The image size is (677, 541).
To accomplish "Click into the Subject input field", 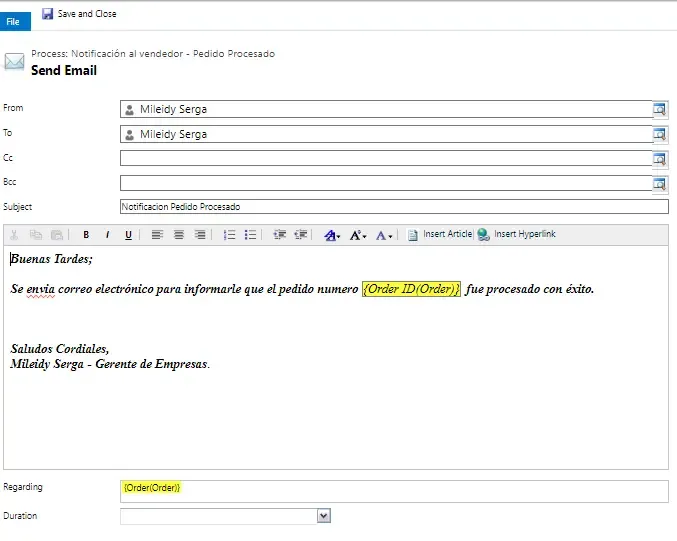I will pos(393,207).
